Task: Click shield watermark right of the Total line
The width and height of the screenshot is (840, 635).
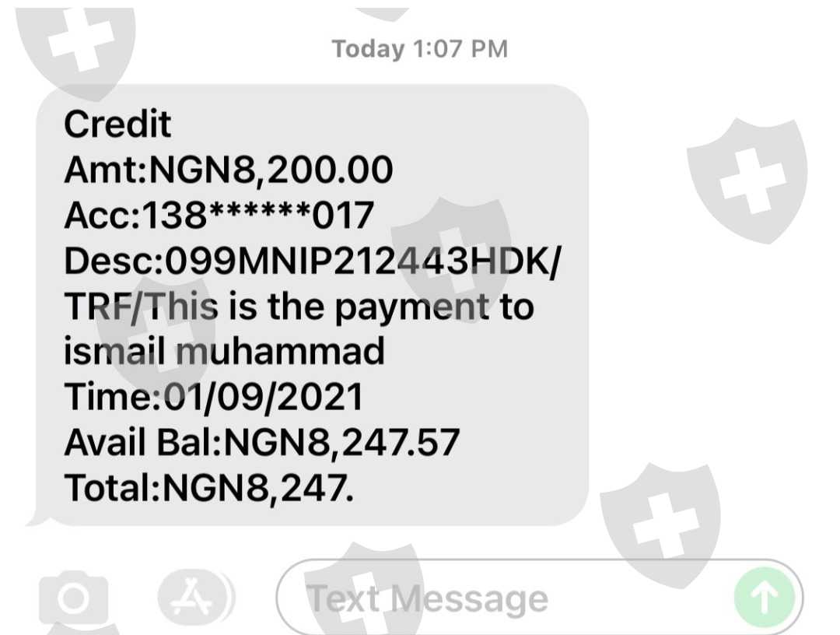Action: point(660,525)
